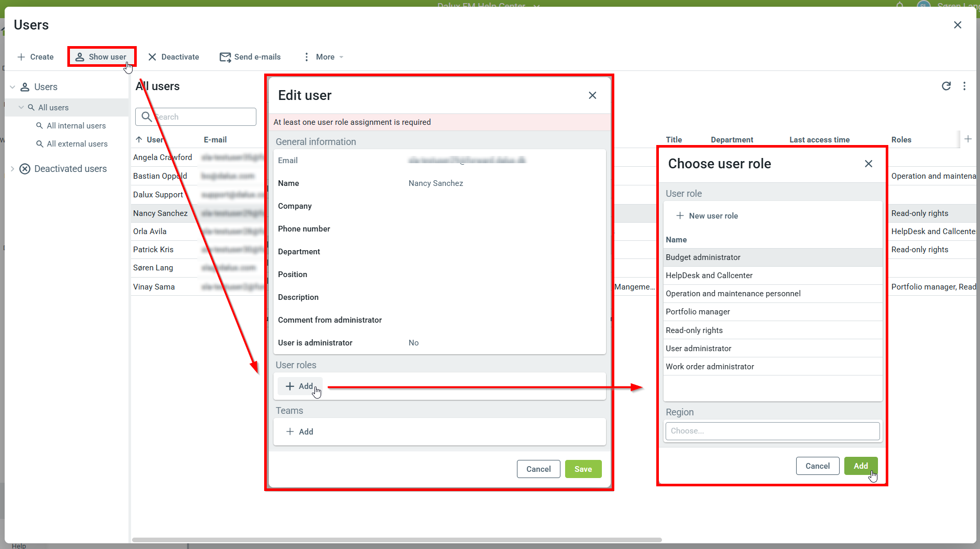Click Deactivate in the toolbar
The image size is (980, 549).
tap(174, 57)
